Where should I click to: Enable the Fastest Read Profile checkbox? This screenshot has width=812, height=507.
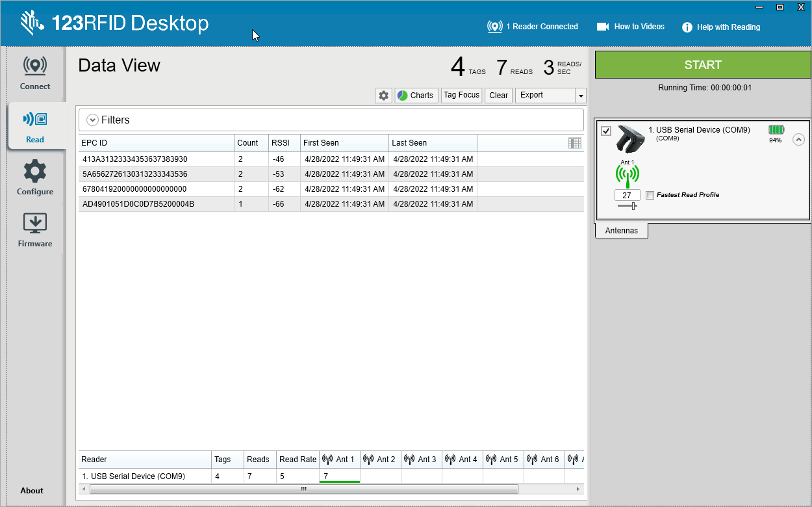650,195
